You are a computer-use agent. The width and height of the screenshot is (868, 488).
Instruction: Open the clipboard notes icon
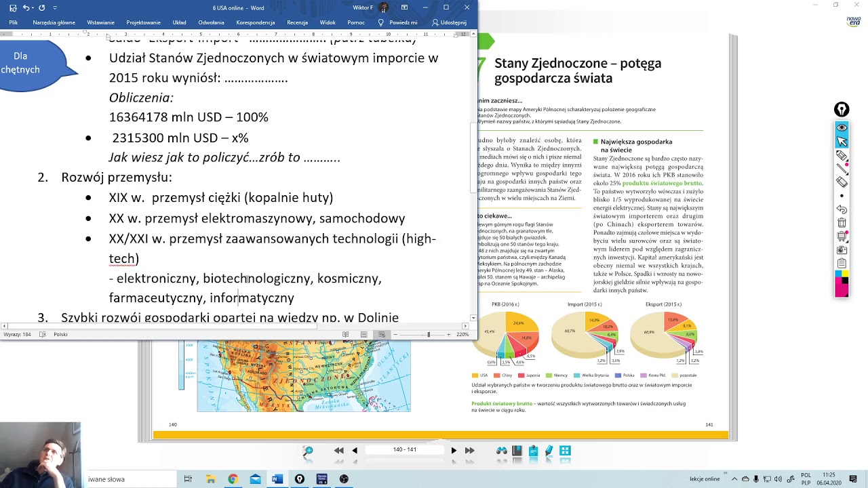842,264
